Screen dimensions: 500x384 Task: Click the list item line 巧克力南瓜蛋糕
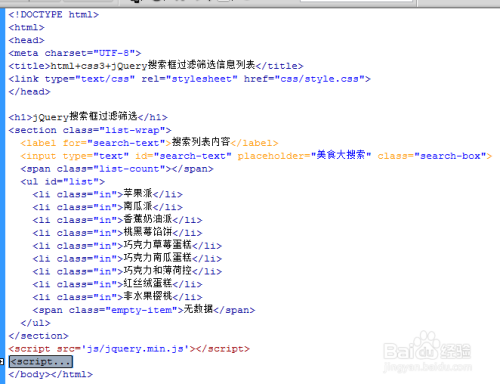[127, 258]
